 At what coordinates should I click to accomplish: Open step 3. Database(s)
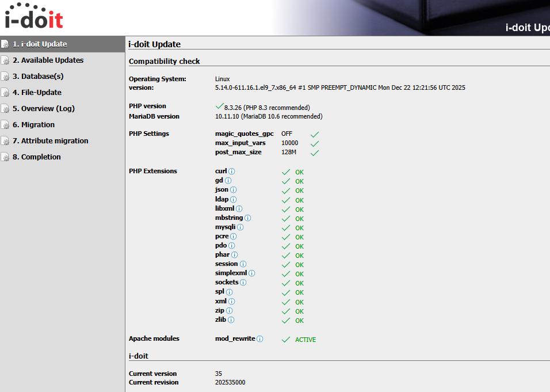(x=38, y=76)
